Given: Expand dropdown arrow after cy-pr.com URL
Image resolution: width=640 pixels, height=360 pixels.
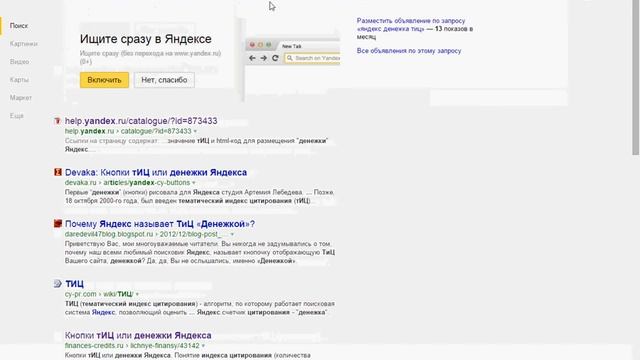Looking at the screenshot, I should [137, 294].
